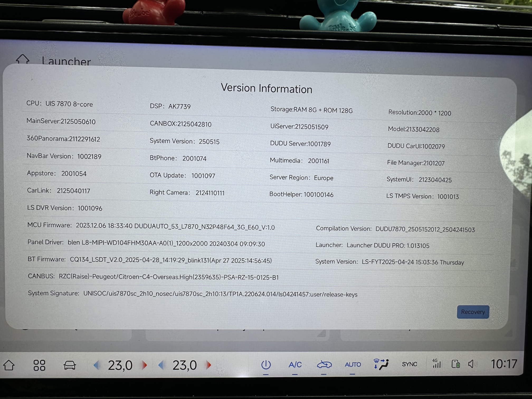Viewport: 532px width, 399px height.
Task: Select MainServer:2125050610 entry
Action: coord(61,121)
